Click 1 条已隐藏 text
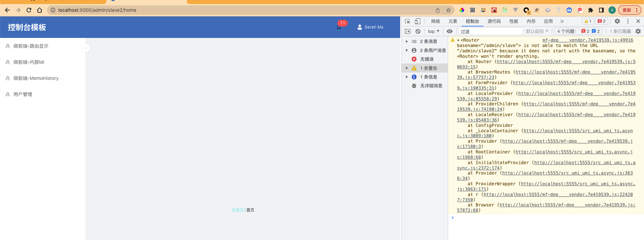The image size is (644, 240). point(620,31)
